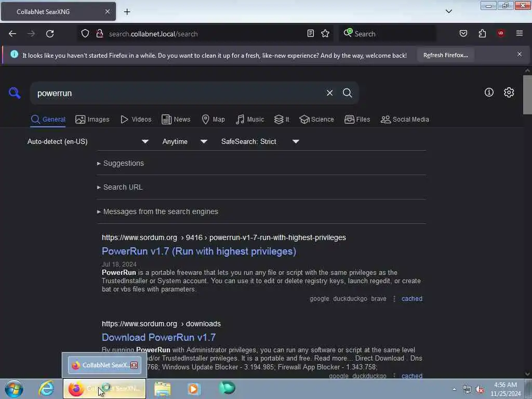This screenshot has width=532, height=399.
Task: Open the media player taskbar icon
Action: pyautogui.click(x=194, y=389)
